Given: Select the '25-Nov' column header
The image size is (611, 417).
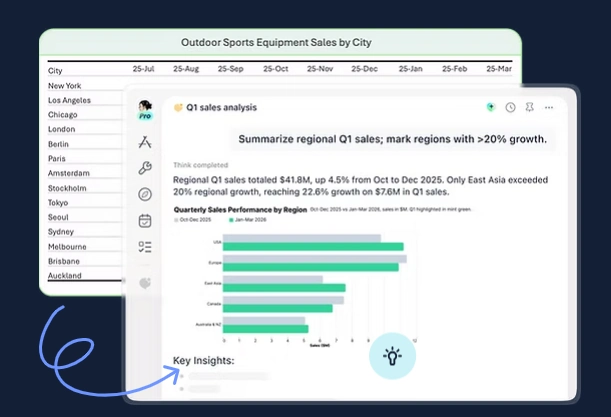Looking at the screenshot, I should coord(320,69).
